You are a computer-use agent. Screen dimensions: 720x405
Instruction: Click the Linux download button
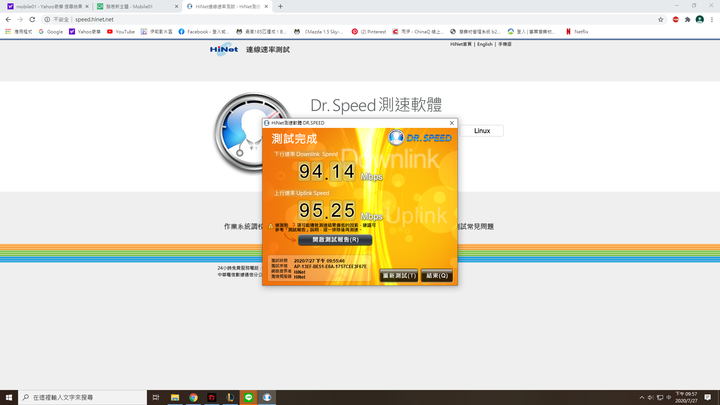coord(482,131)
